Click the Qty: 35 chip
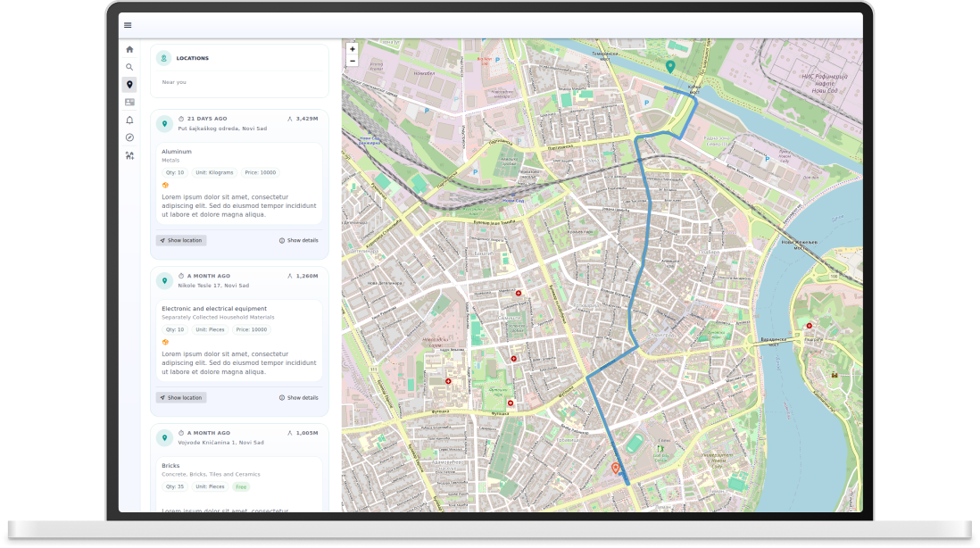This screenshot has width=980, height=548. point(174,486)
